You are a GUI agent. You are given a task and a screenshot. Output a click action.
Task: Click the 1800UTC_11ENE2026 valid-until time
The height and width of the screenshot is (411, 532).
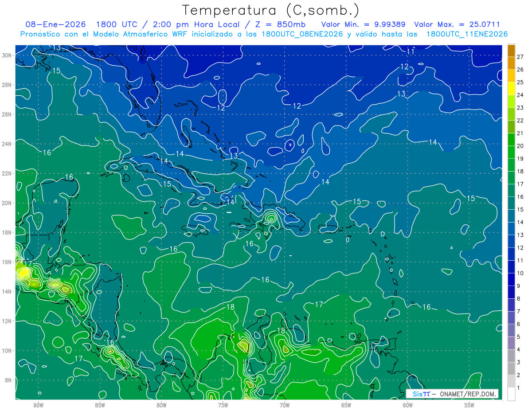pyautogui.click(x=467, y=34)
